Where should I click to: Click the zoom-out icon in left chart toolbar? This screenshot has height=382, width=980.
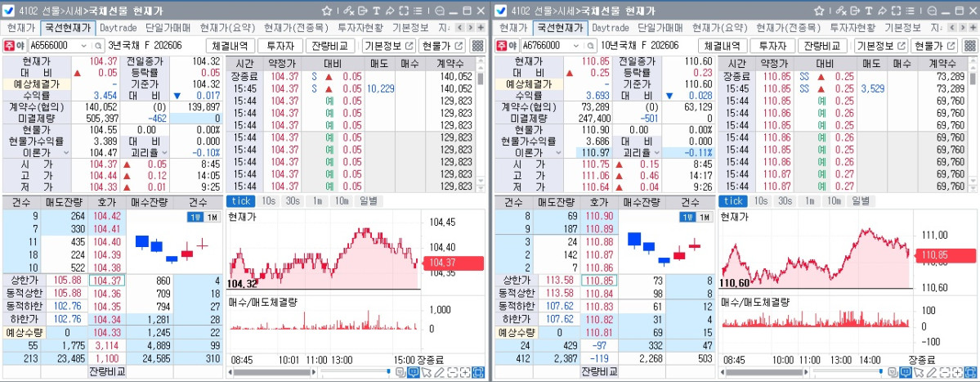coord(452,372)
